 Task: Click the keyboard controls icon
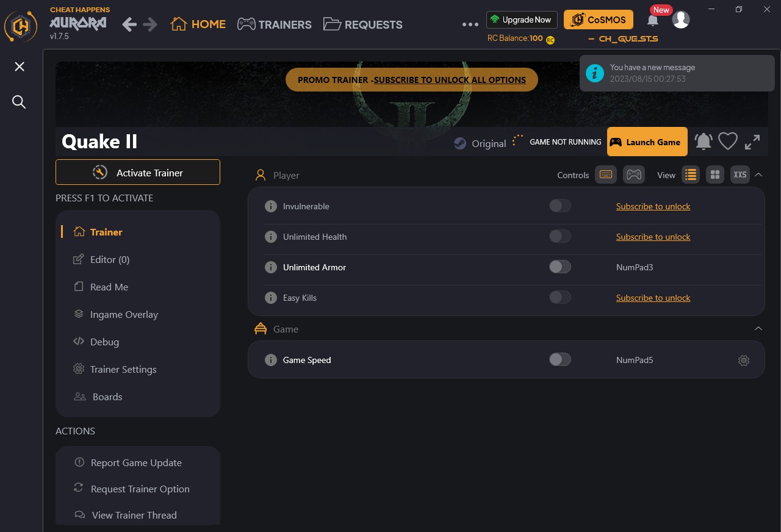605,175
